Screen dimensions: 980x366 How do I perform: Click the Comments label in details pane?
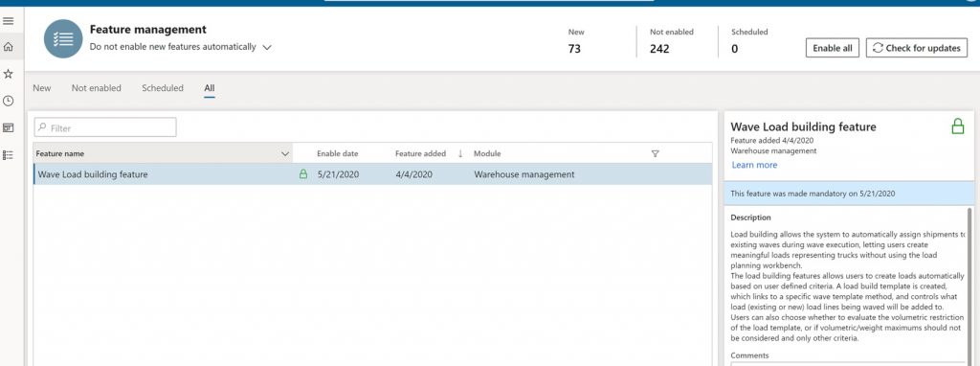pos(749,355)
